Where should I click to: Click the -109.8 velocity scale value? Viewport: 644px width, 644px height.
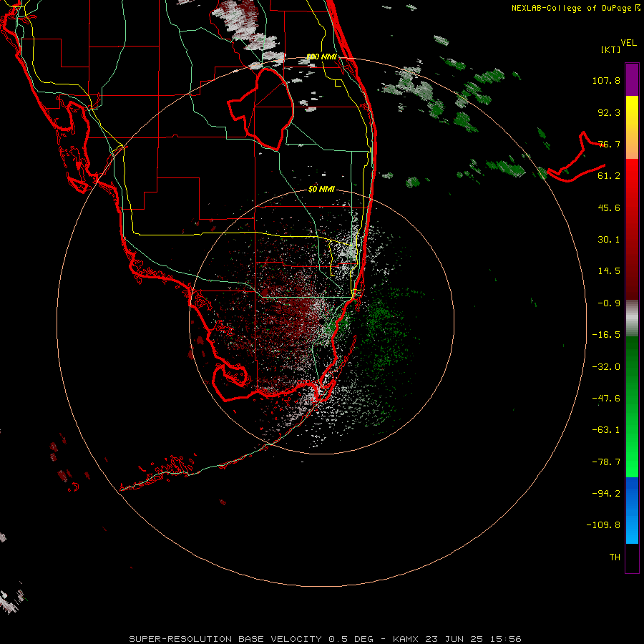(x=604, y=525)
